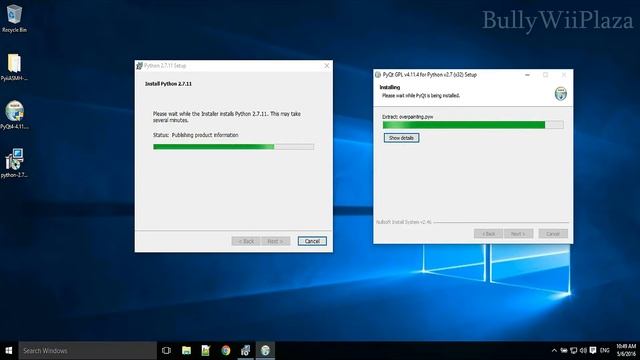This screenshot has height=360, width=640.
Task: Click the Search Windows box in taskbar
Action: (87, 351)
